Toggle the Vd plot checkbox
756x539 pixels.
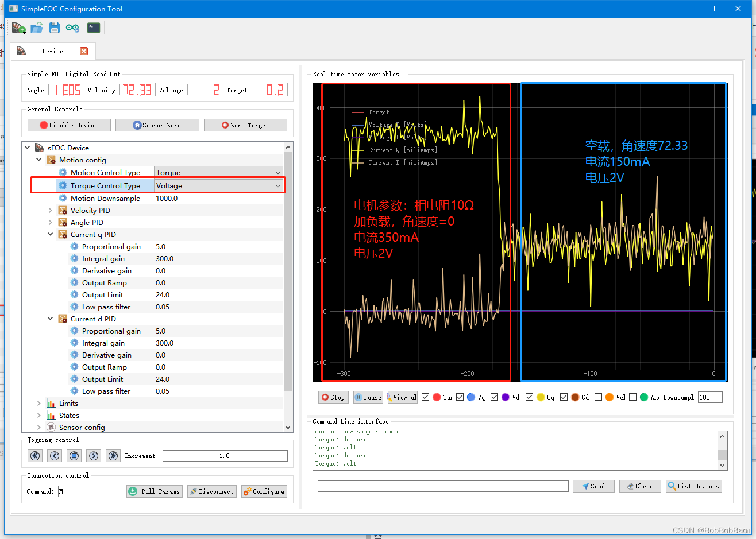click(x=495, y=397)
